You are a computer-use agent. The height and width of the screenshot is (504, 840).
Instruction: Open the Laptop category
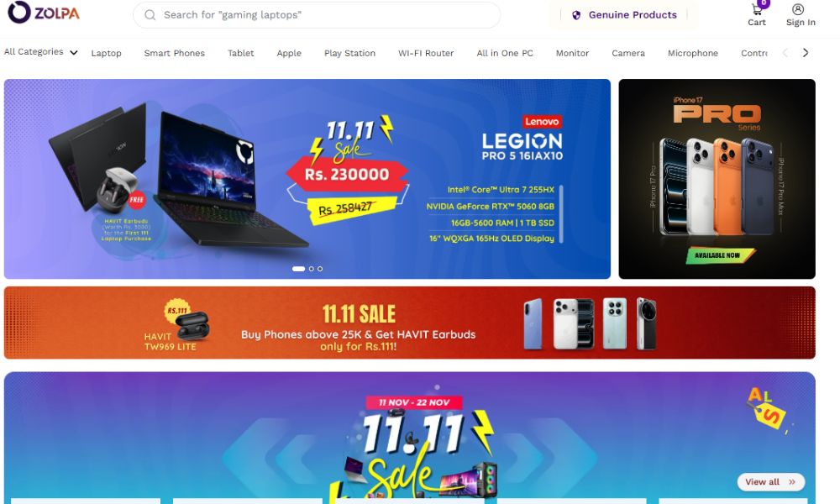106,53
